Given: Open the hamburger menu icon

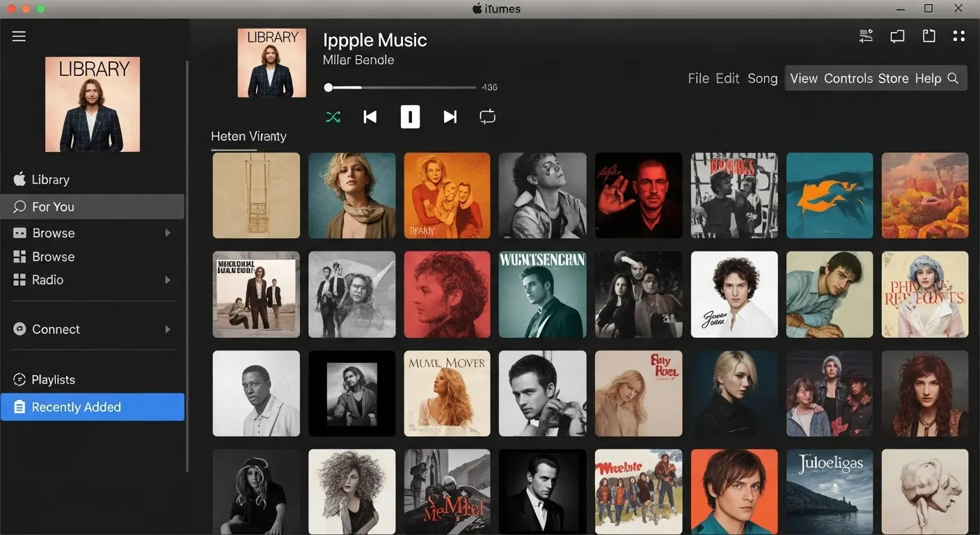Looking at the screenshot, I should click(x=19, y=36).
